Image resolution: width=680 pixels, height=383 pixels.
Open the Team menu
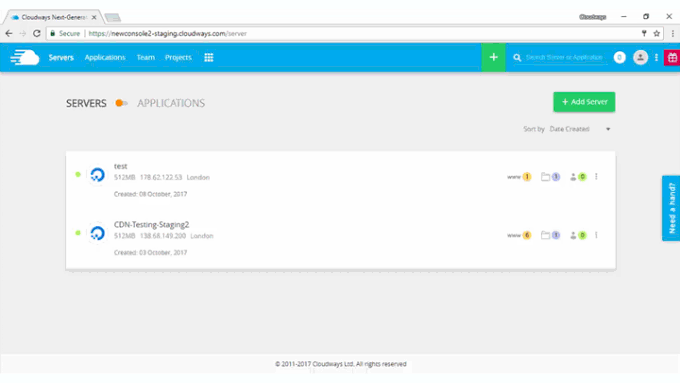[146, 57]
